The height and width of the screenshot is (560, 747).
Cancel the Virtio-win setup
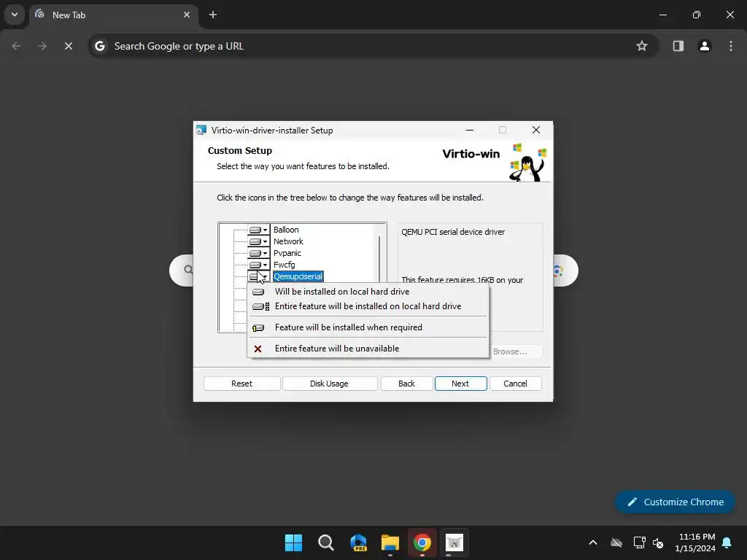pyautogui.click(x=516, y=384)
